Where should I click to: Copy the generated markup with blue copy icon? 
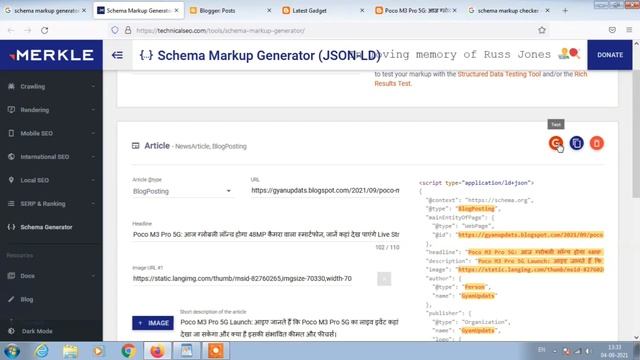click(576, 143)
